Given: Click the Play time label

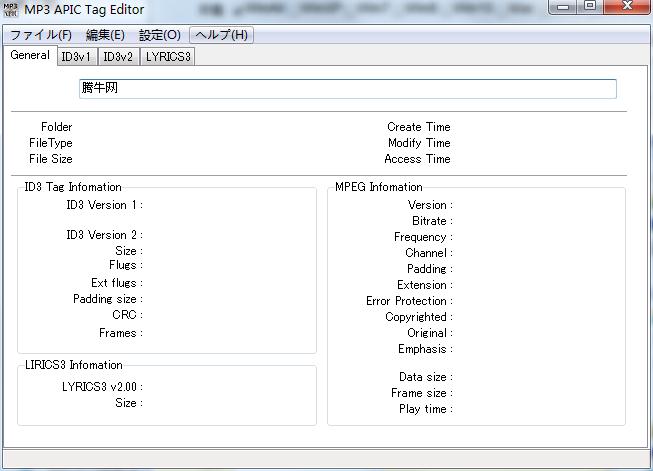Looking at the screenshot, I should pos(426,409).
